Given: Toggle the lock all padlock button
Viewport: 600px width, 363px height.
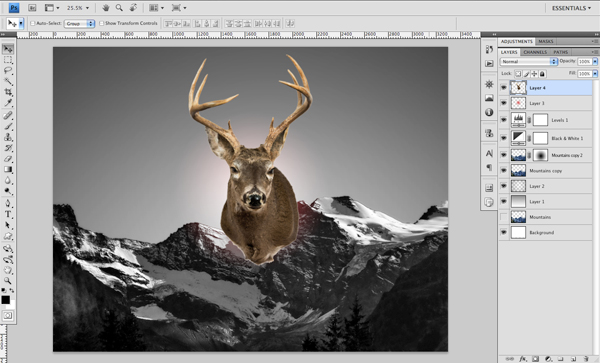Looking at the screenshot, I should (x=542, y=73).
